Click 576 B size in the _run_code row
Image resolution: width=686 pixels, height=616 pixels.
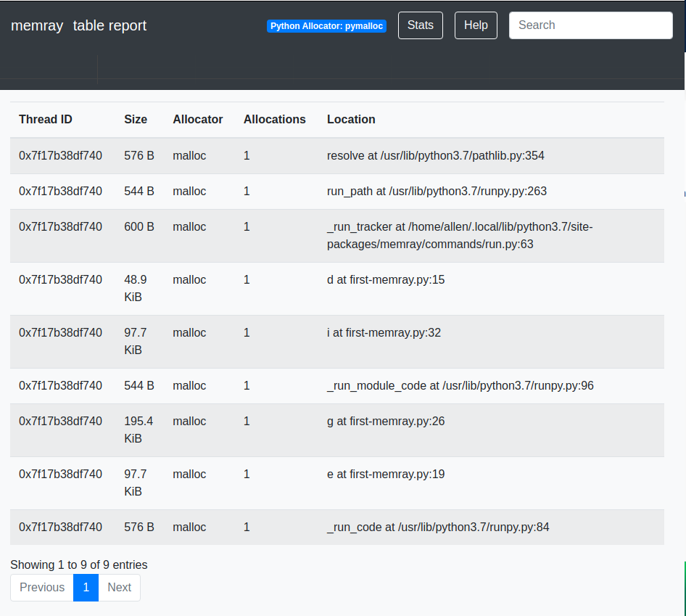click(139, 527)
